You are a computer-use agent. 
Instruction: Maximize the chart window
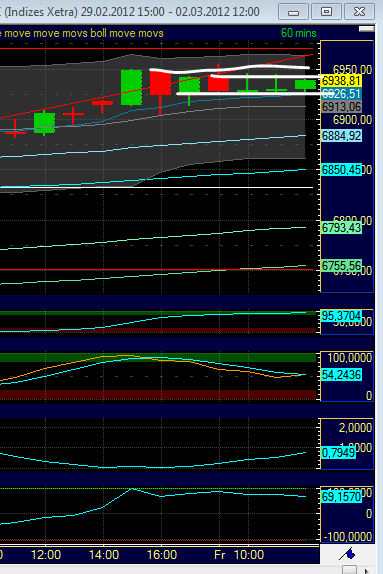point(326,12)
